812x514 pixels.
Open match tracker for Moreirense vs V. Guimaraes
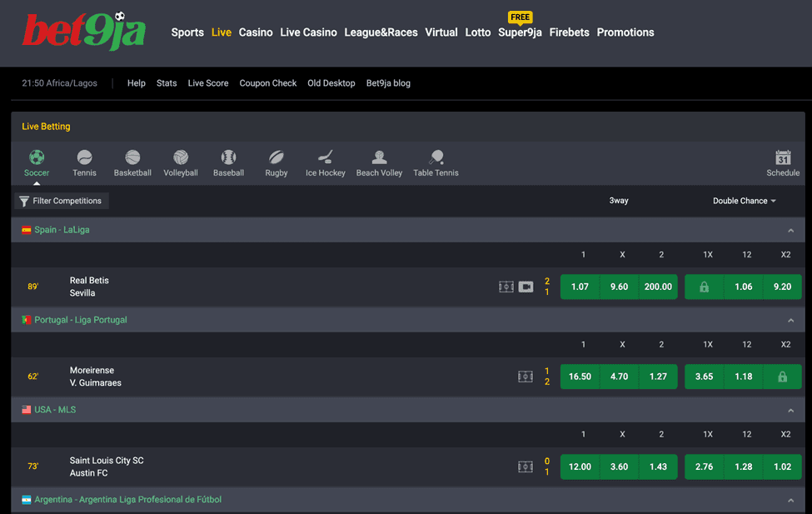[526, 377]
